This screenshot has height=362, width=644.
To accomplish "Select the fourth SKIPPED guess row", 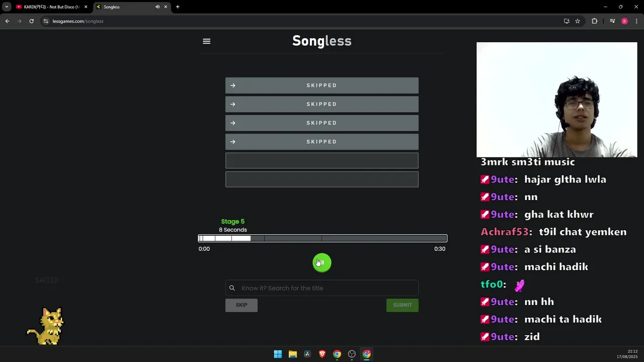I will [x=322, y=142].
